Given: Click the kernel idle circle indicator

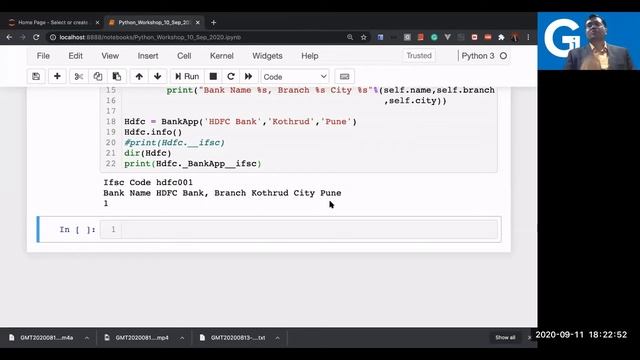Looking at the screenshot, I should (503, 56).
